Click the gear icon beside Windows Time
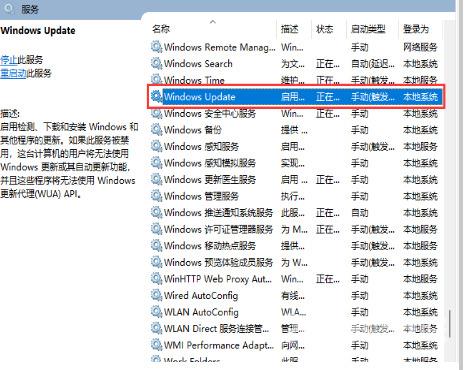Image resolution: width=466 pixels, height=370 pixels. tap(156, 80)
